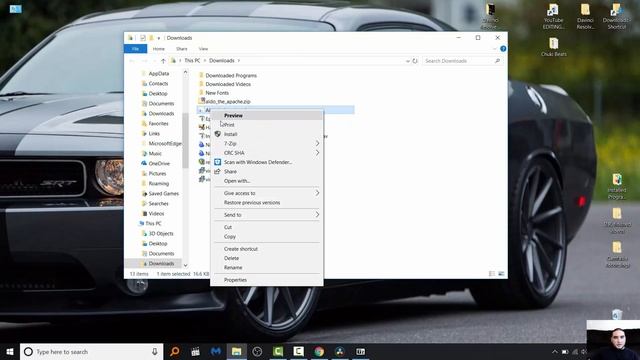Open DaVinci Resolve from the taskbar
Screen dimensions: 640x360
click(x=340, y=351)
